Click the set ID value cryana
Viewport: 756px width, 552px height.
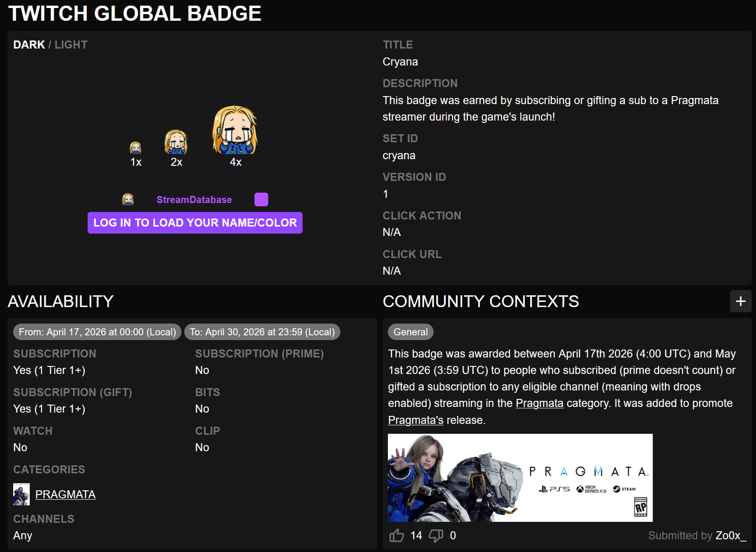399,155
